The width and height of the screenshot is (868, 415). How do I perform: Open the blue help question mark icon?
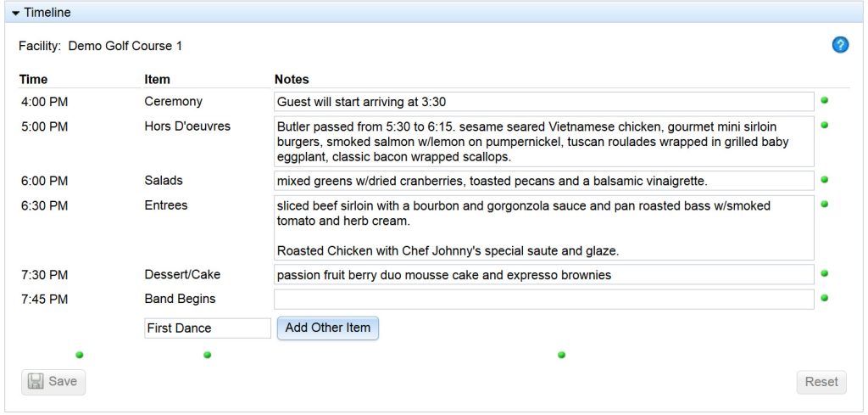840,45
